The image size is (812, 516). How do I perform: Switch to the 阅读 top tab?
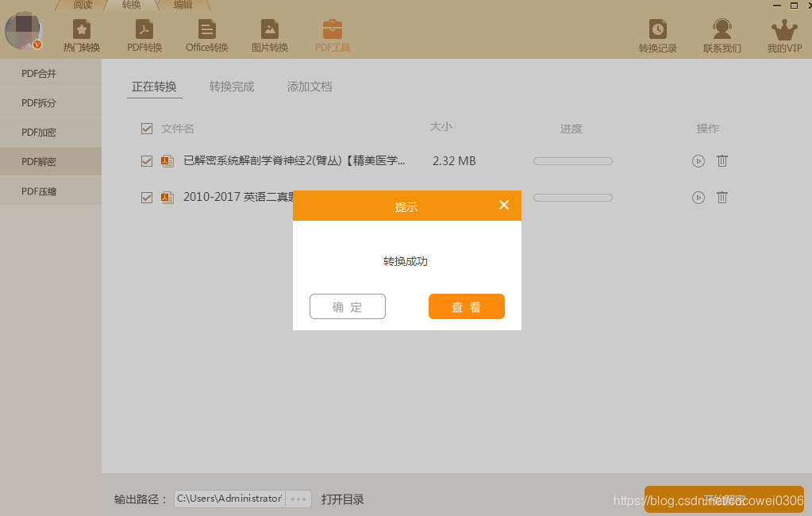click(83, 6)
